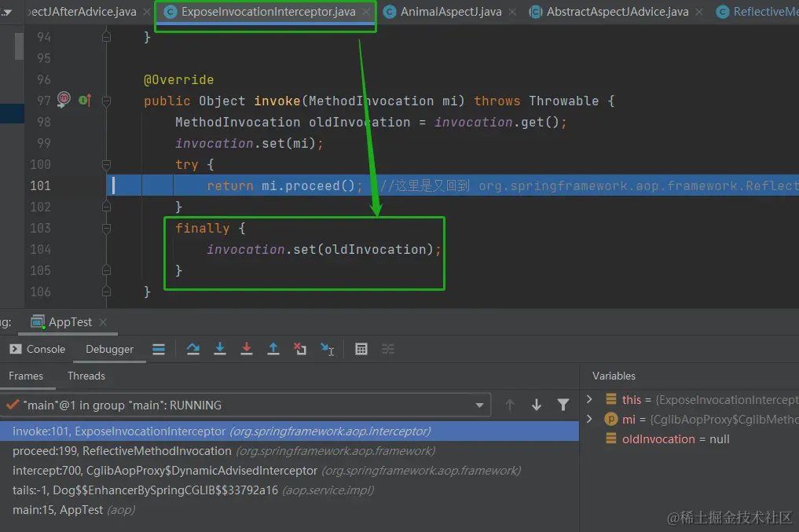Screen dimensions: 799x532
Task: Click the @Override annotation
Action: point(179,79)
